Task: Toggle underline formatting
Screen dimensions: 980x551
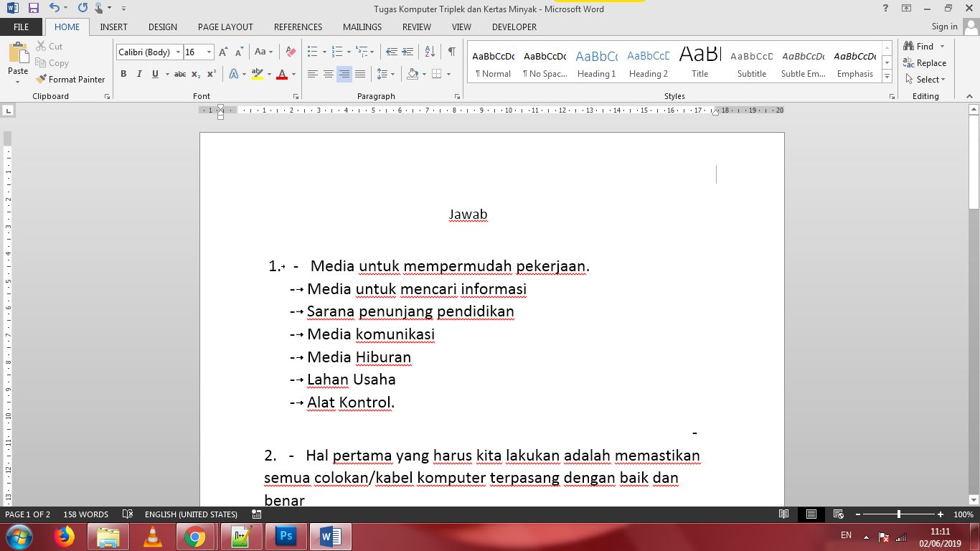Action: [x=154, y=74]
